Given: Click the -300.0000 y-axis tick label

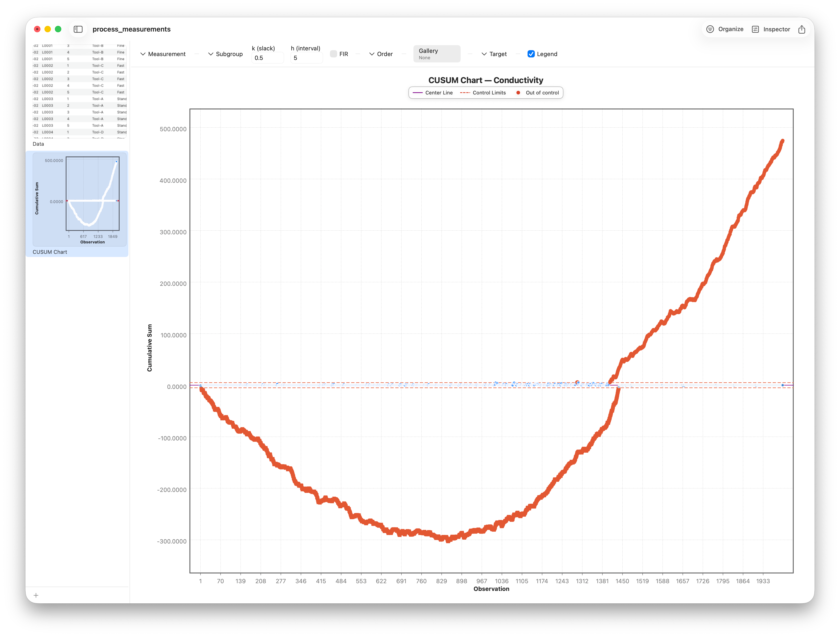Looking at the screenshot, I should tap(172, 541).
